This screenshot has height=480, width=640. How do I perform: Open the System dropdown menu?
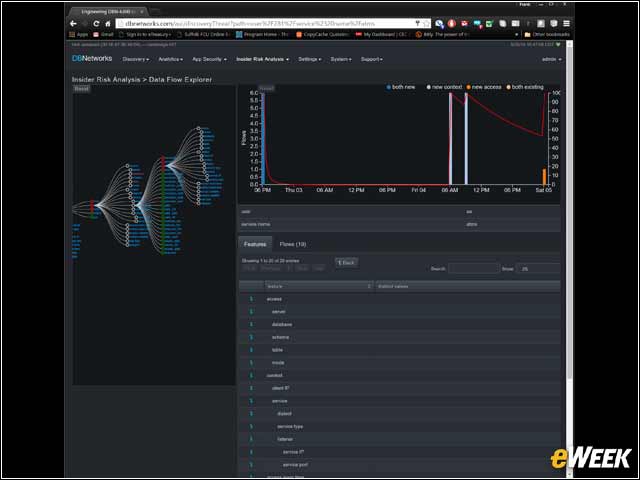(x=341, y=59)
